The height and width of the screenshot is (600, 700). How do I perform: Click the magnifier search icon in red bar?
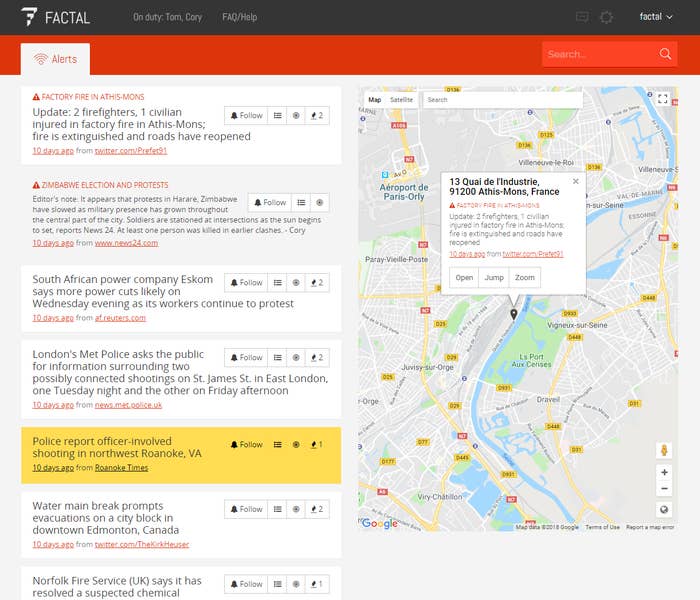[665, 54]
